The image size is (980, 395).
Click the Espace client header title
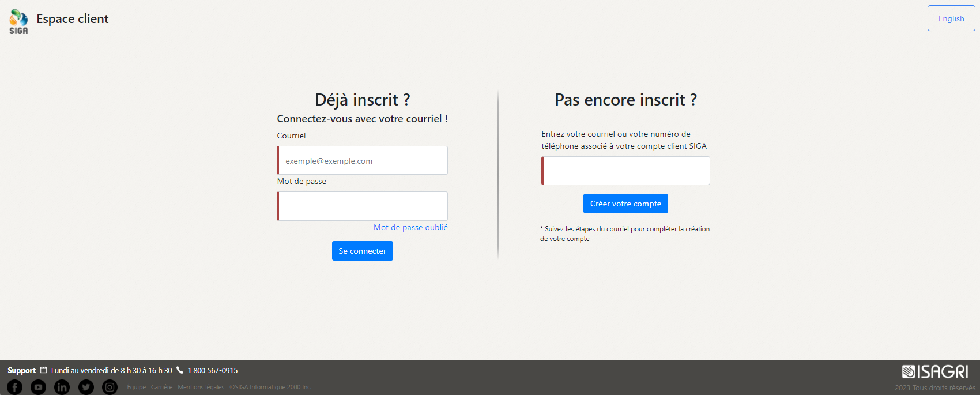[x=73, y=18]
